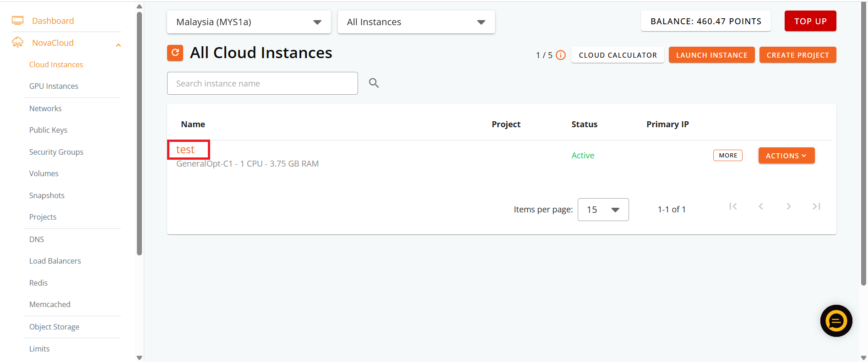The image size is (868, 362).
Task: Open the Items per page dropdown
Action: pos(603,210)
